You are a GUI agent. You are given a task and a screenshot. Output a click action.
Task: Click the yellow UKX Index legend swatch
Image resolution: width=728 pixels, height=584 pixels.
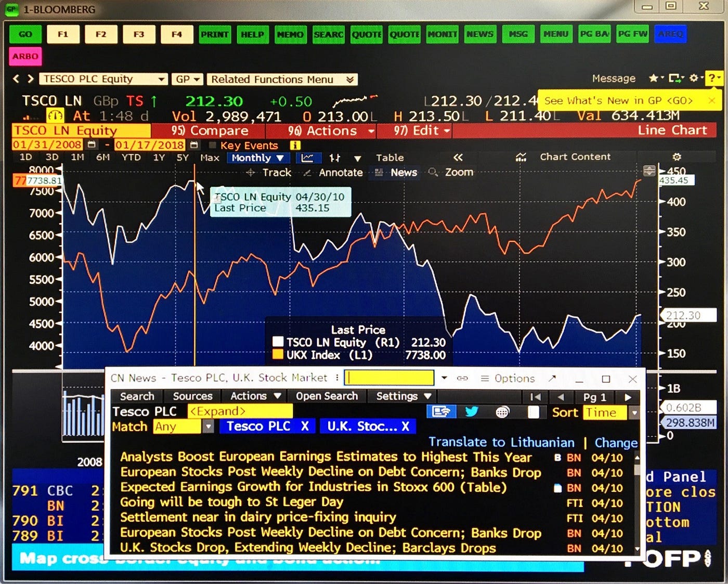(278, 355)
